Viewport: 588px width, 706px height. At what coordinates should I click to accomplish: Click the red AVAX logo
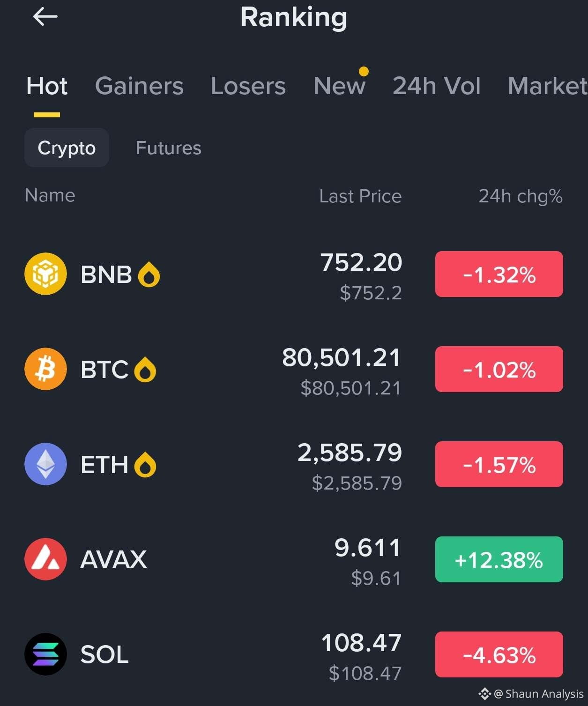point(45,559)
